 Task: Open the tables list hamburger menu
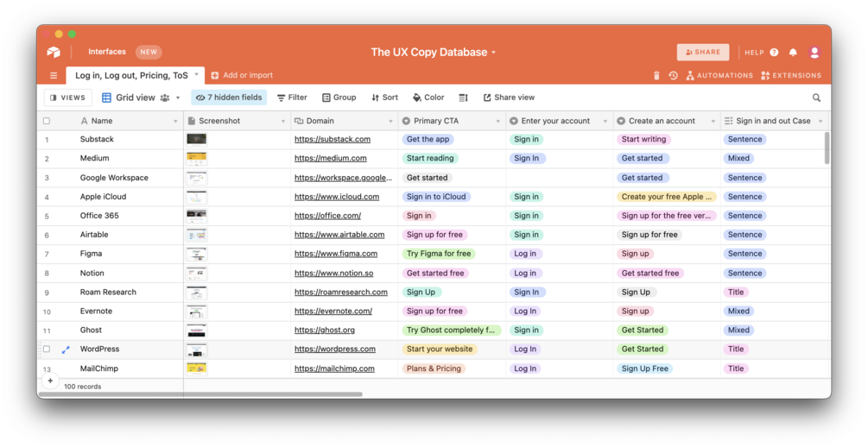point(54,75)
